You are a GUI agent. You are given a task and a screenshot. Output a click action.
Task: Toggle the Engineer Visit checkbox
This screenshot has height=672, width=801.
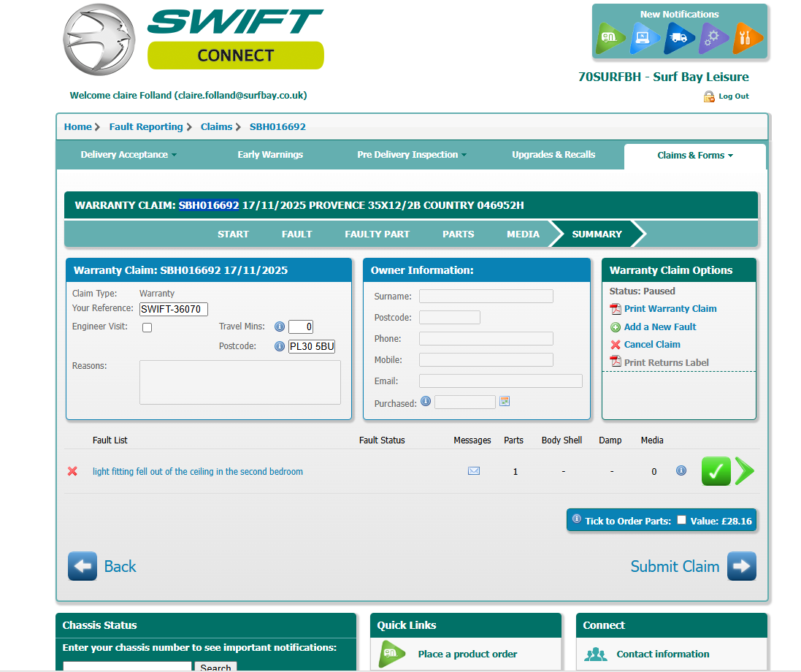click(x=147, y=328)
